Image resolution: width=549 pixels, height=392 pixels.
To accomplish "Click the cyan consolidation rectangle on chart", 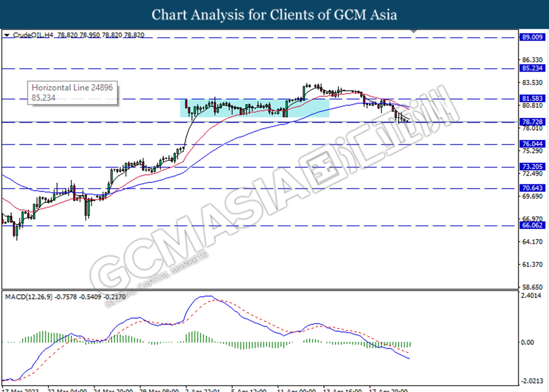I will [x=254, y=108].
